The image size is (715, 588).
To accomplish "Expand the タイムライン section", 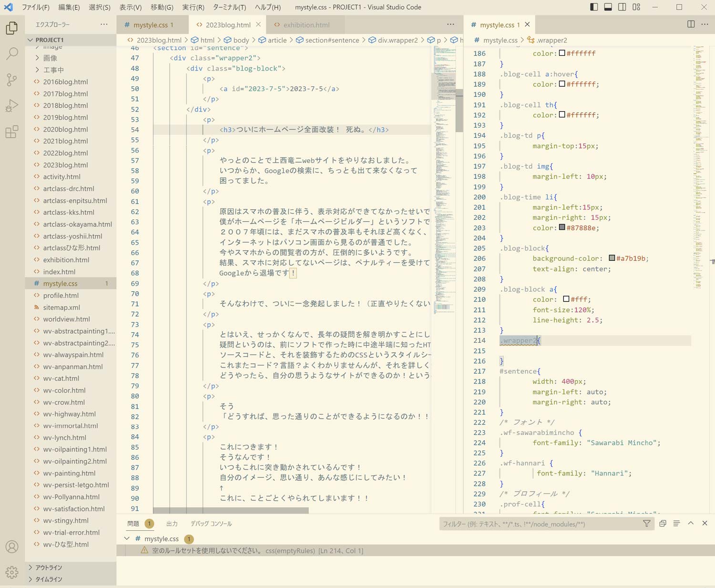I will [49, 579].
